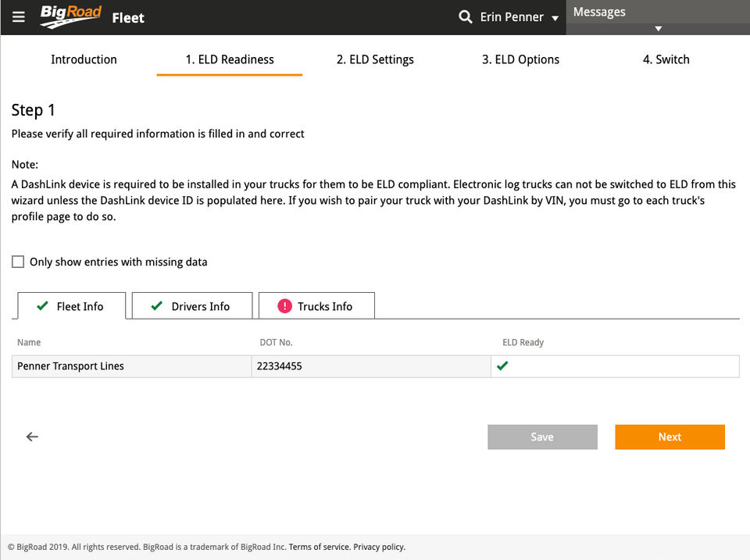Click the search magnifier icon
Screen dimensions: 750x560
pos(466,16)
